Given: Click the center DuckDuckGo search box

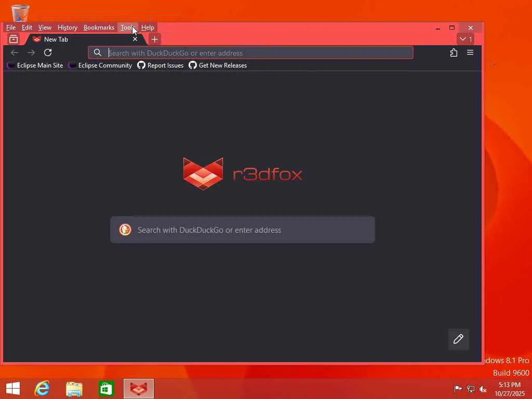Looking at the screenshot, I should (x=243, y=230).
